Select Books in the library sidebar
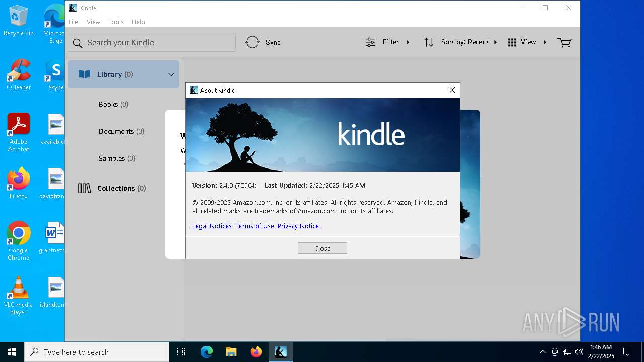Viewport: 644px width, 362px height. click(x=113, y=104)
